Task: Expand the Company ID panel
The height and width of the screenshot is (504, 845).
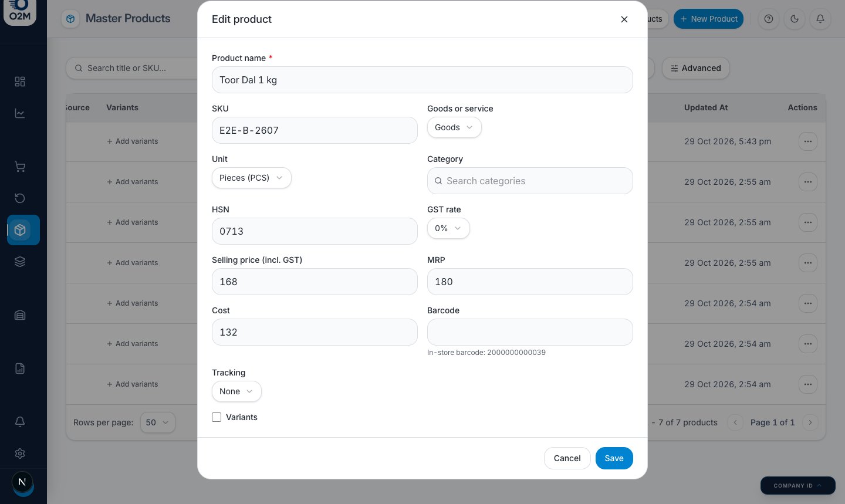Action: pos(798,486)
